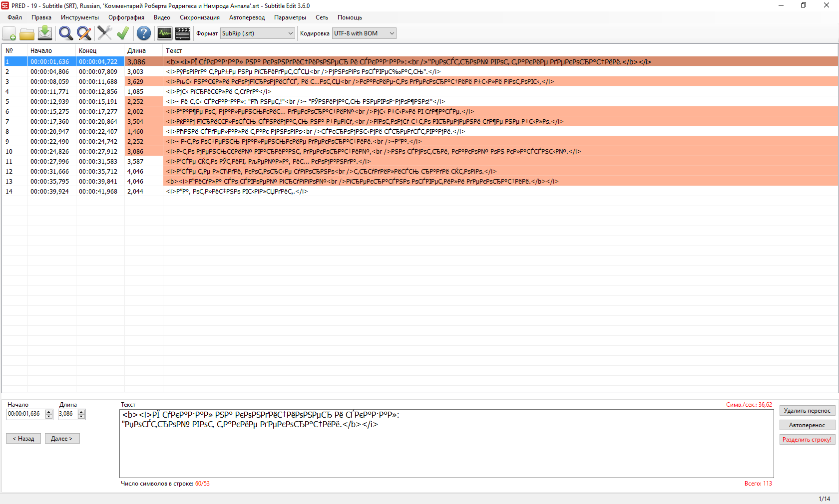Open Find with the magnifier icon
The width and height of the screenshot is (839, 504).
[x=65, y=33]
